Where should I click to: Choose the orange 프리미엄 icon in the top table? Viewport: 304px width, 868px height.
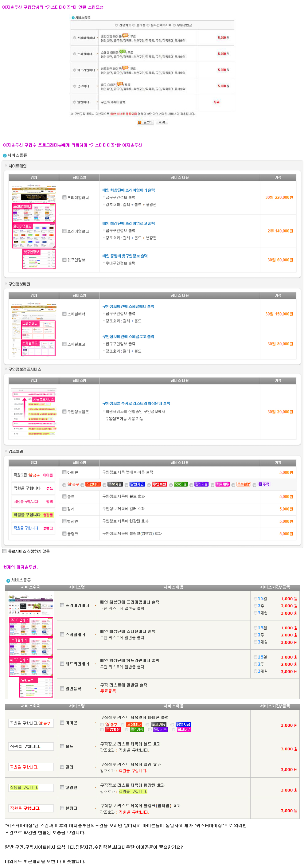pos(125,35)
